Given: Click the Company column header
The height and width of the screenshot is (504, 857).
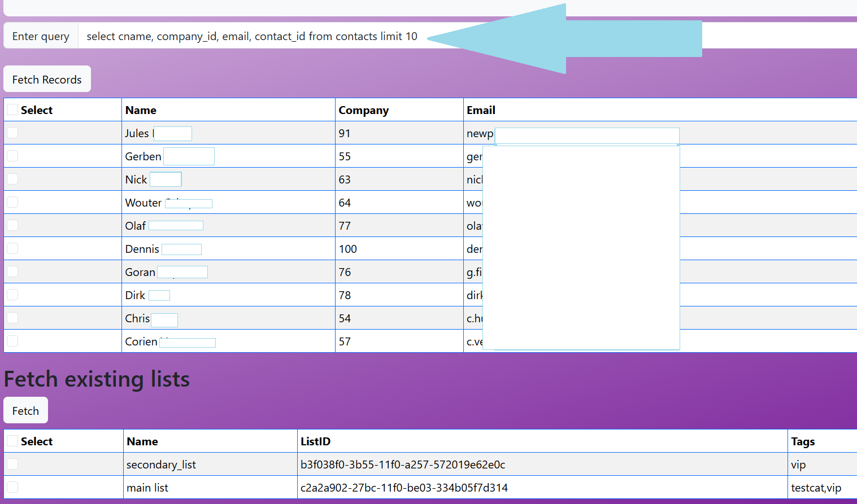Looking at the screenshot, I should point(363,110).
